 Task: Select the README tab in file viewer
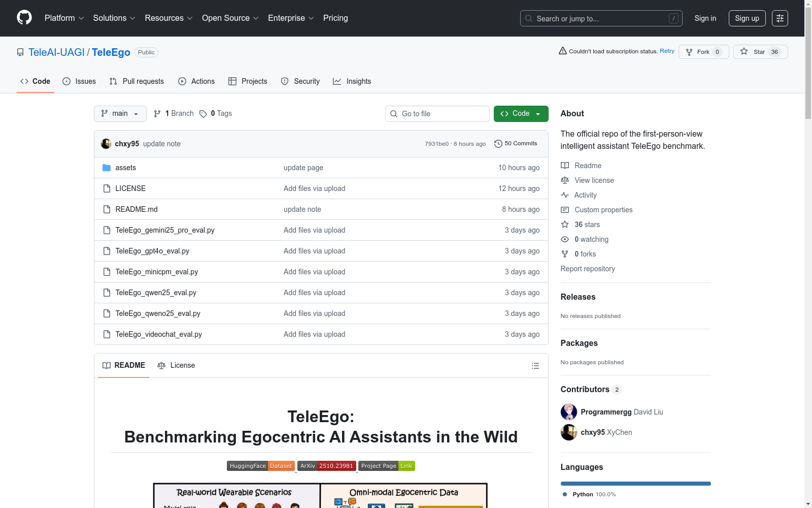pyautogui.click(x=124, y=365)
